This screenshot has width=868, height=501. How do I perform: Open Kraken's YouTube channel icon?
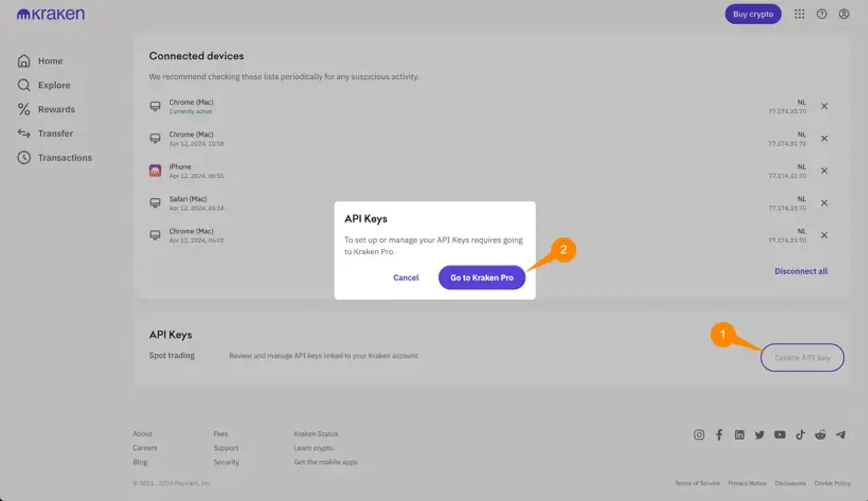(x=780, y=435)
